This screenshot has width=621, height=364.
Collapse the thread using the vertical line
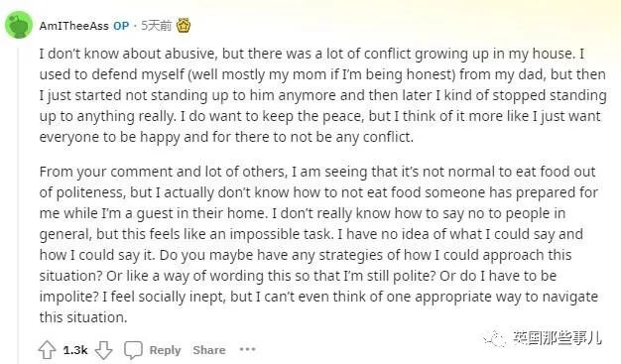[18, 202]
